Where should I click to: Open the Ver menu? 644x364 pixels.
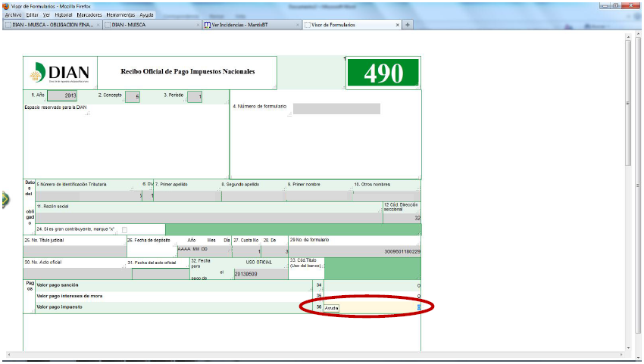pyautogui.click(x=46, y=15)
